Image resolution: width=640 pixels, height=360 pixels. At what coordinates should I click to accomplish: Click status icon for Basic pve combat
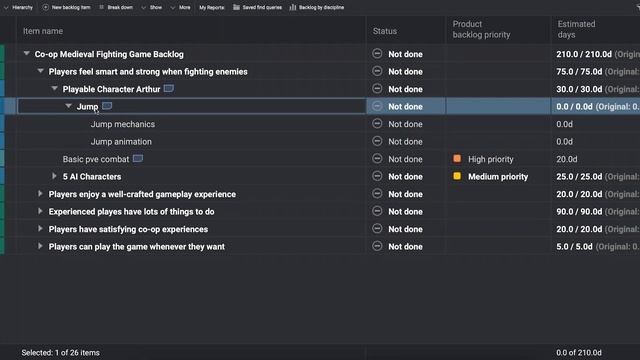[x=377, y=159]
